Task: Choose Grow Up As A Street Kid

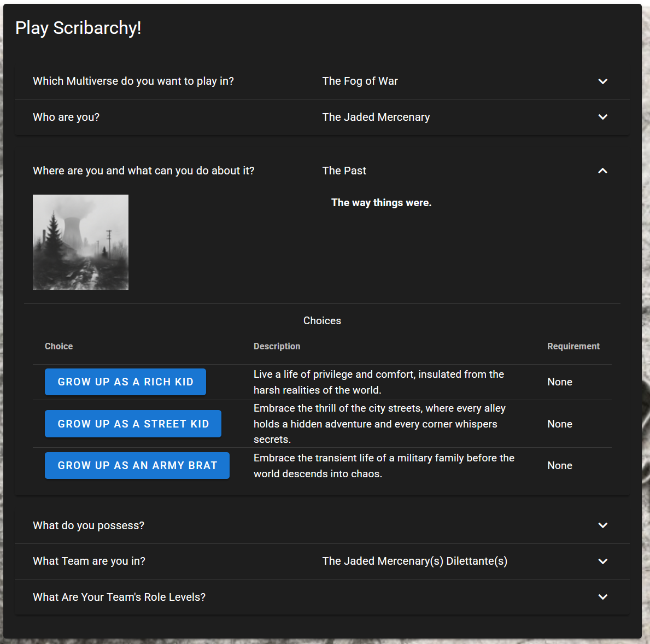Action: (133, 424)
